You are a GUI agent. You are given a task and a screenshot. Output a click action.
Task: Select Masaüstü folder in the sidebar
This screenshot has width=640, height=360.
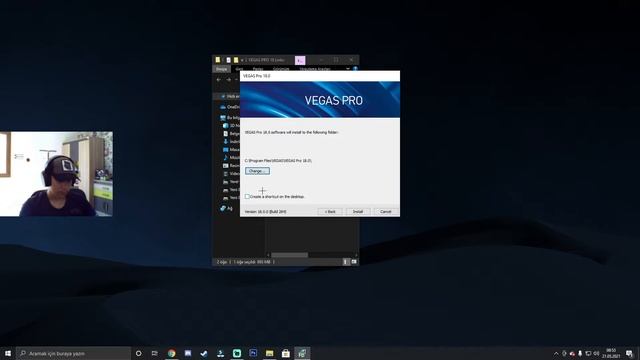point(231,150)
